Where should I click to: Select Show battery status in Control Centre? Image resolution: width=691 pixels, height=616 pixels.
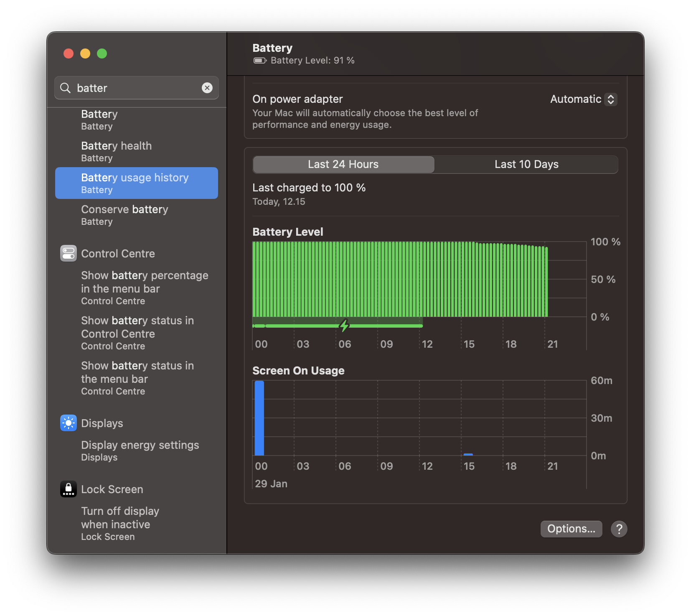(137, 333)
